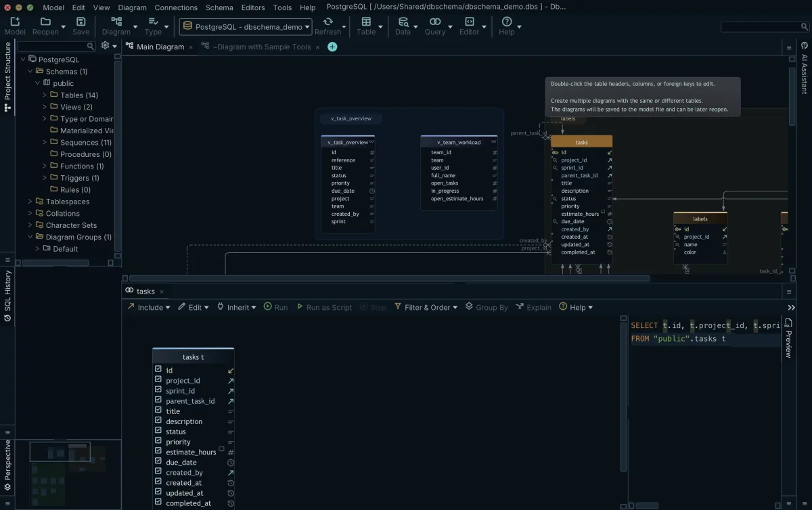Image resolution: width=812 pixels, height=510 pixels.
Task: Open the SQL History side panel
Action: (7, 296)
